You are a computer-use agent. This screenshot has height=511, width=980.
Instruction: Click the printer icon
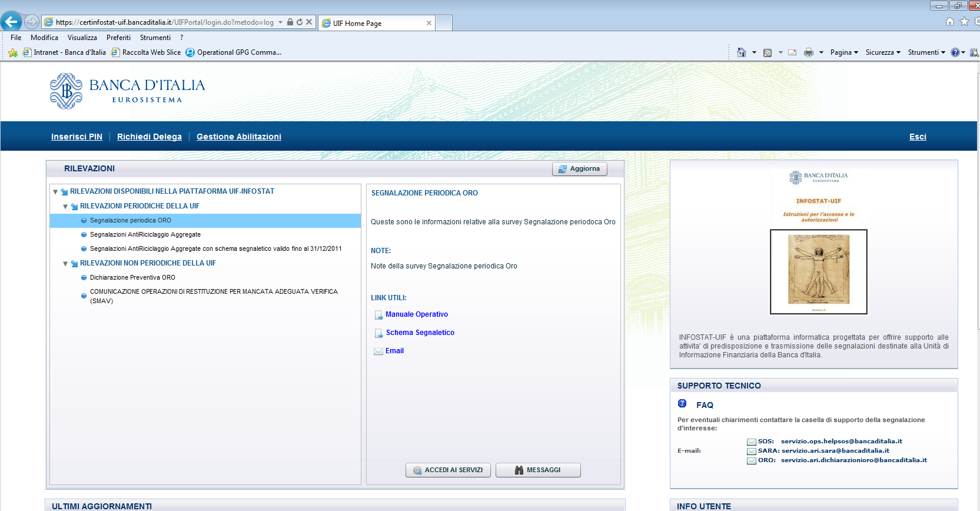pos(809,52)
